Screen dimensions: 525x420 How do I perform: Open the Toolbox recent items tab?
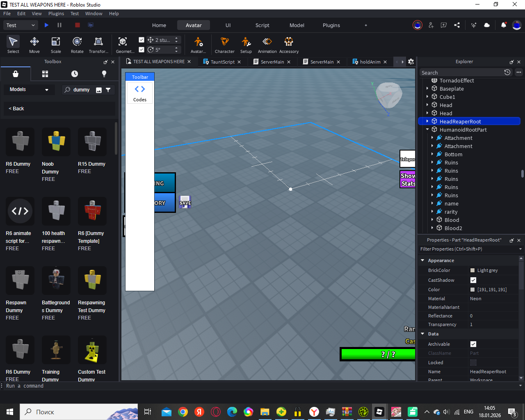click(75, 74)
